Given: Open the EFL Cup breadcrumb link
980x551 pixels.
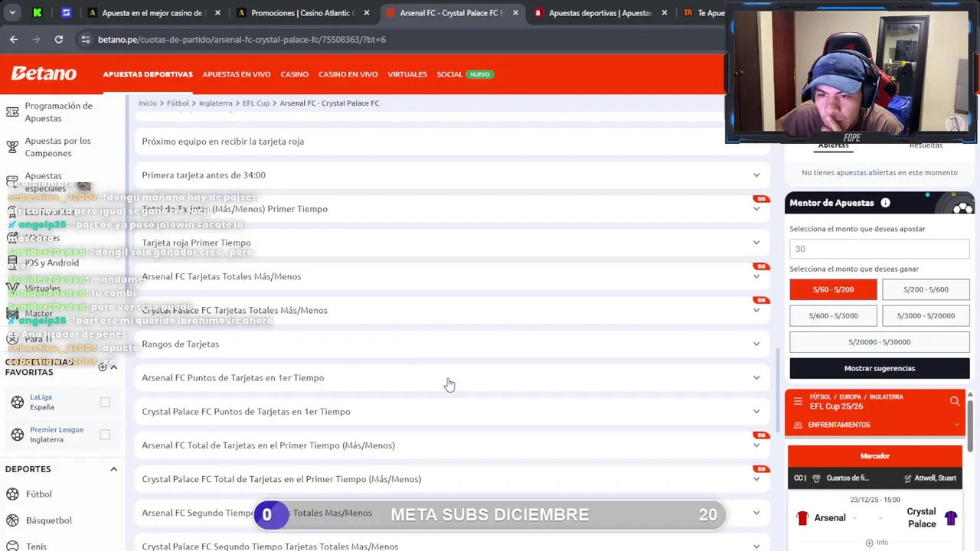Looking at the screenshot, I should point(256,103).
